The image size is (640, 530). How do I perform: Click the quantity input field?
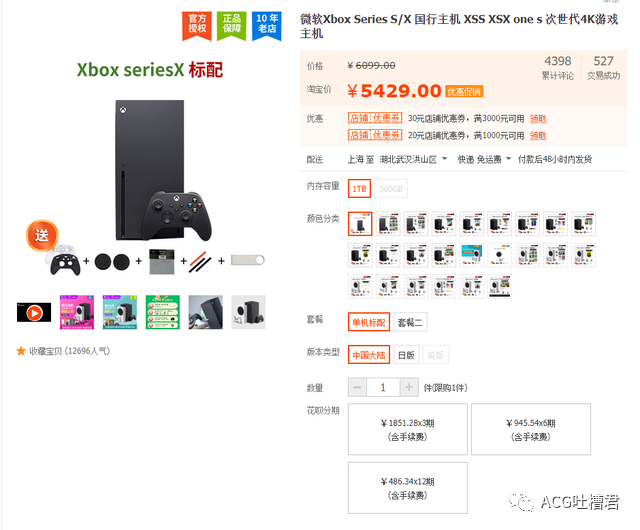383,387
